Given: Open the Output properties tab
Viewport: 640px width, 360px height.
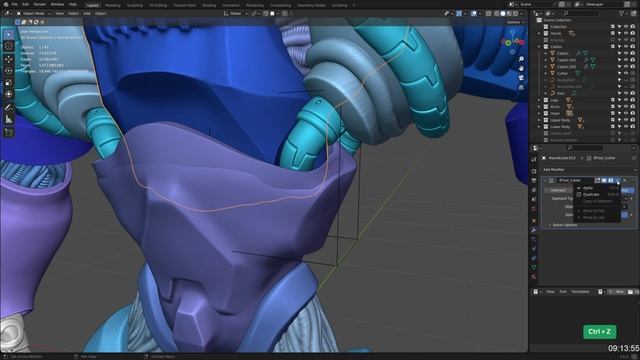Looking at the screenshot, I should point(534,180).
